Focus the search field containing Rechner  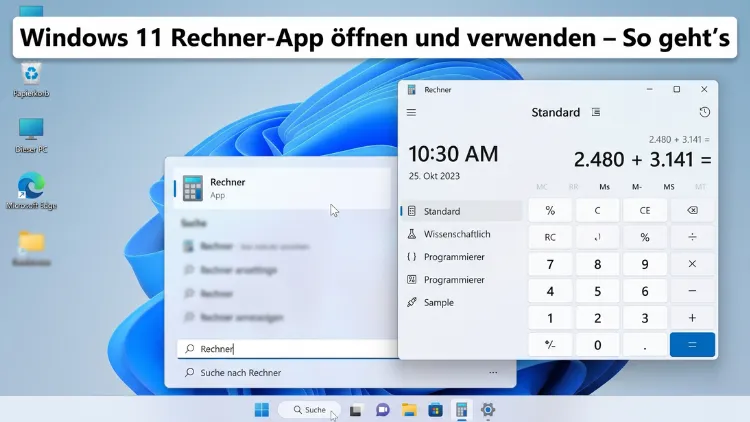(x=287, y=349)
